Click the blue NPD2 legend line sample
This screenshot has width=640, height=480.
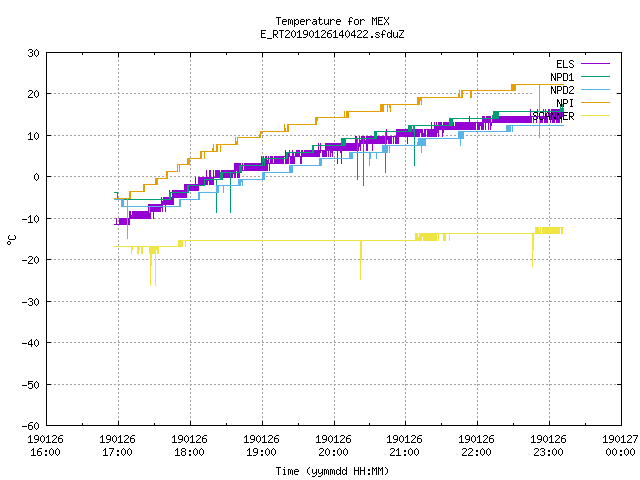coord(595,90)
